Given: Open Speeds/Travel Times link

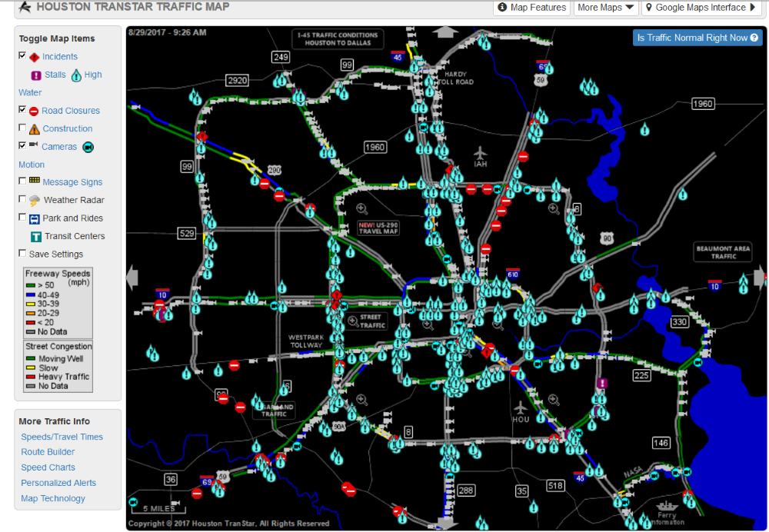Looking at the screenshot, I should (x=62, y=437).
